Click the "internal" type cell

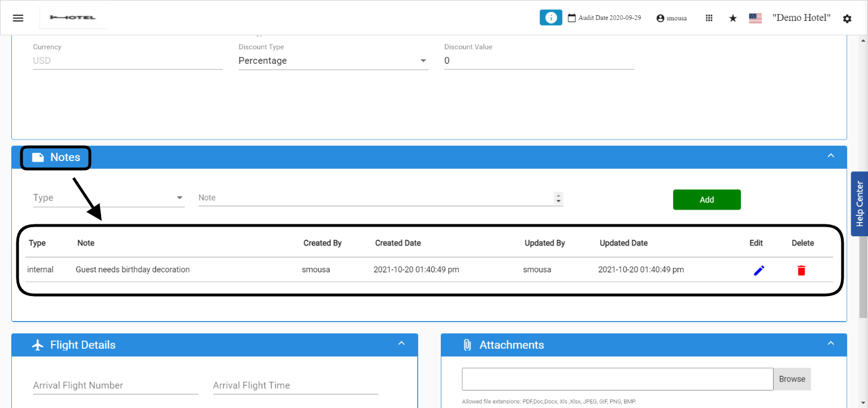tap(40, 270)
